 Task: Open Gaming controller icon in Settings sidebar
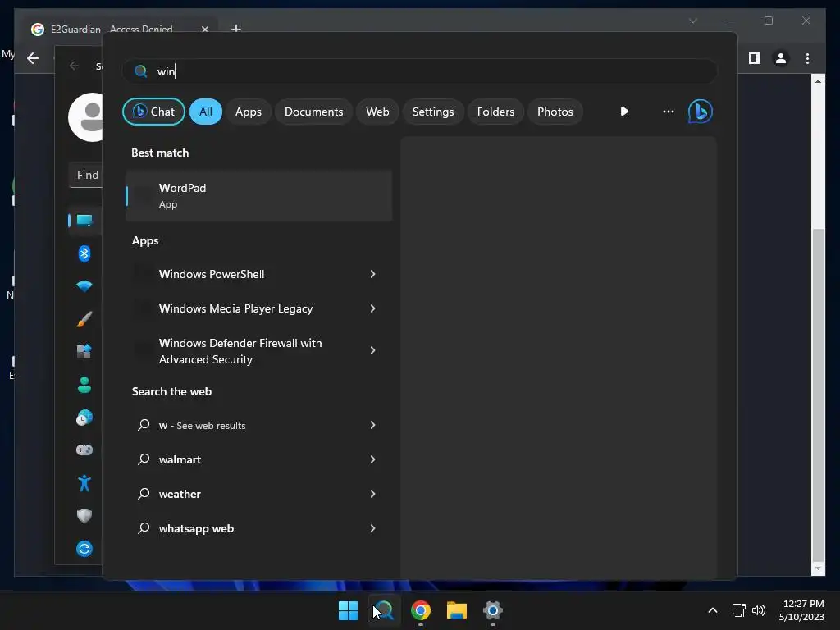(x=84, y=450)
